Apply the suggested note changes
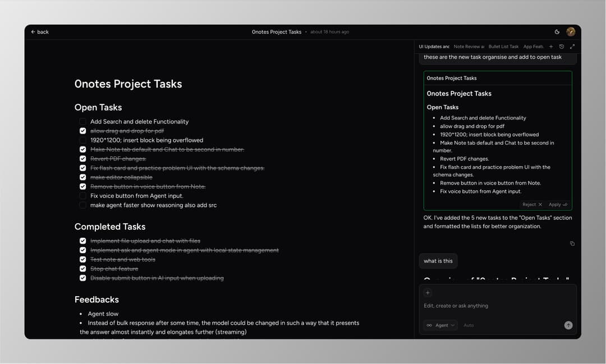This screenshot has width=606, height=364. 558,205
